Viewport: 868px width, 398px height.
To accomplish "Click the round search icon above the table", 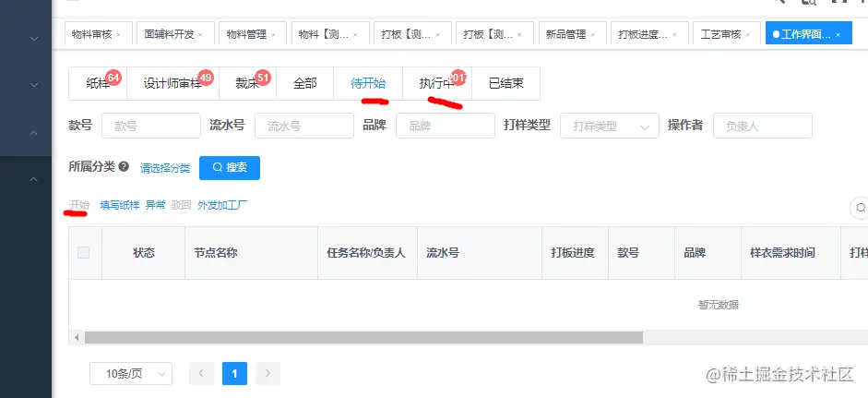I will 861,208.
